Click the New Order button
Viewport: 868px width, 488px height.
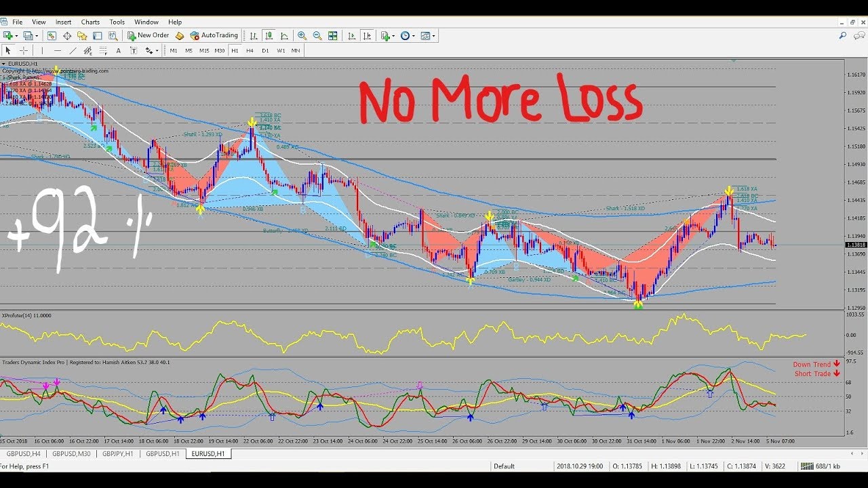pos(147,35)
